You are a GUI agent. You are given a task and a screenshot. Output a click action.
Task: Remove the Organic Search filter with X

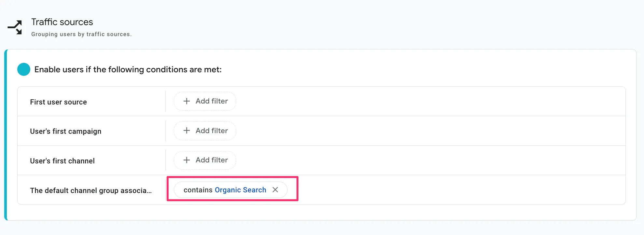(x=275, y=190)
